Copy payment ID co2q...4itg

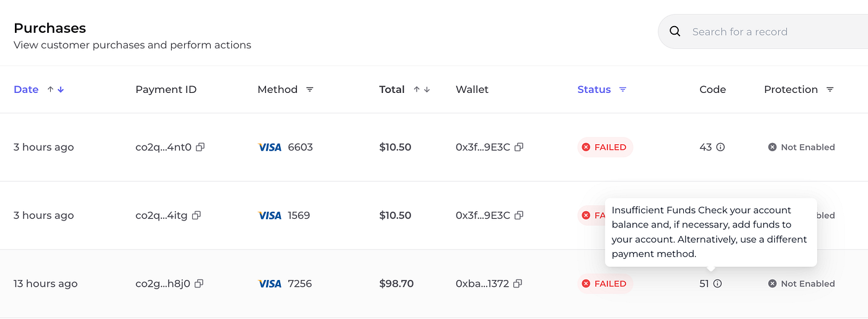point(197,216)
